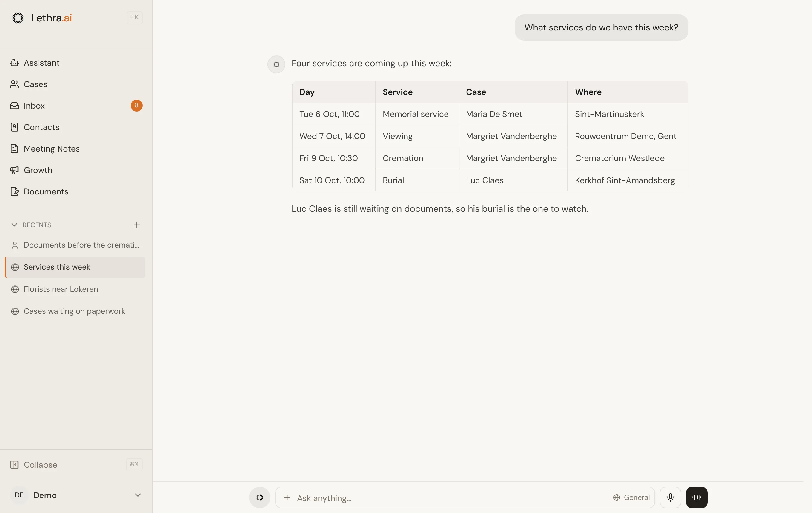The height and width of the screenshot is (513, 812).
Task: Click the Crematorium Westlede location cell
Action: (x=628, y=158)
